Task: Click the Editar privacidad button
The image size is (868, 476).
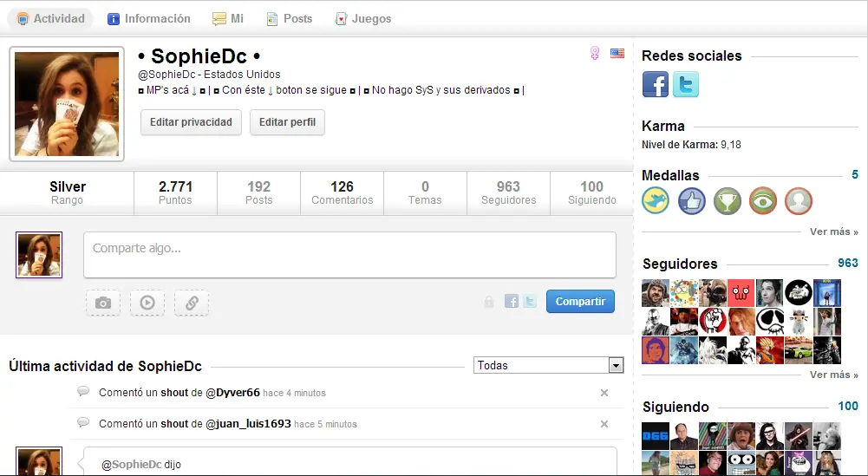Action: tap(191, 122)
